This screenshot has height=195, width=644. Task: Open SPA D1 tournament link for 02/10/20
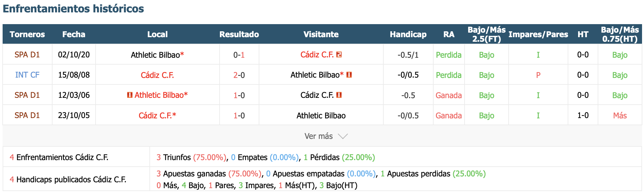[27, 55]
